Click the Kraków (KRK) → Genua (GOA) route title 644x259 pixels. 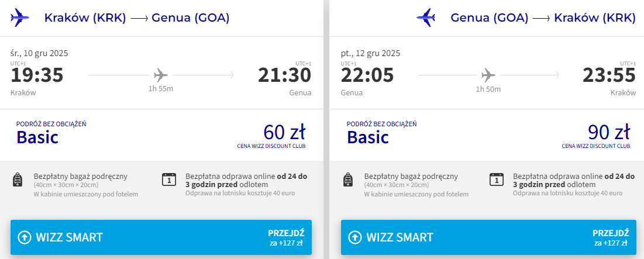tap(137, 18)
